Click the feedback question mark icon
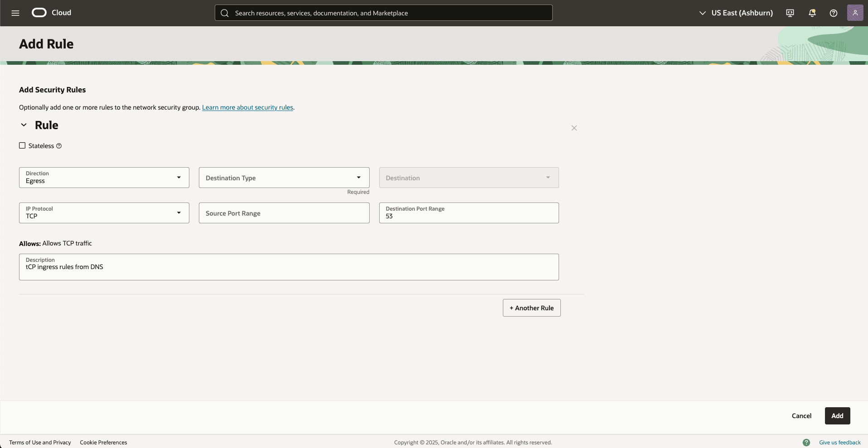Image resolution: width=868 pixels, height=448 pixels. pyautogui.click(x=807, y=442)
